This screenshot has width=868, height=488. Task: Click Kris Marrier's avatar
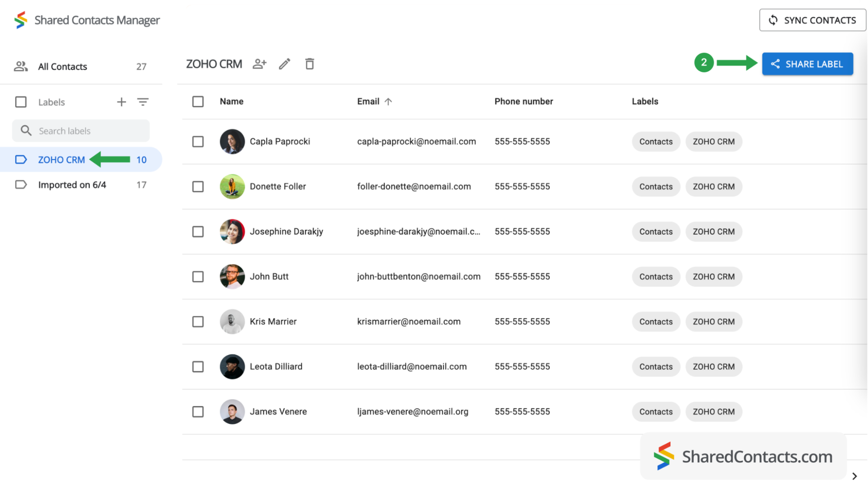coord(232,321)
